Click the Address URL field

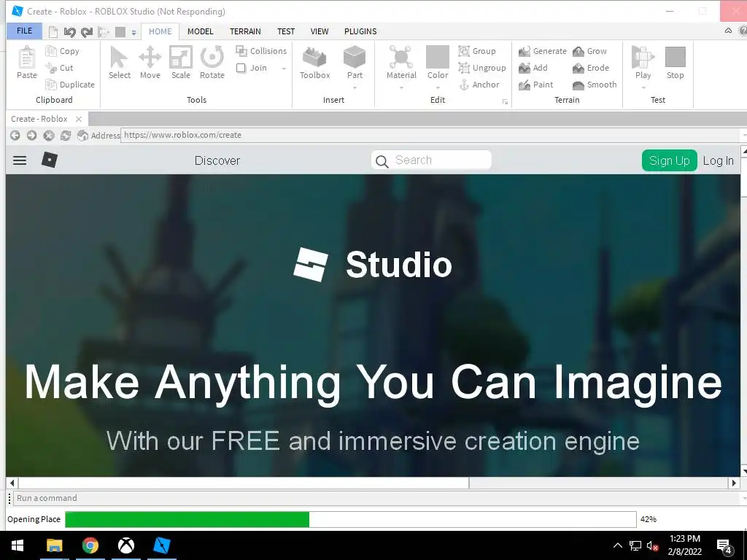click(431, 135)
